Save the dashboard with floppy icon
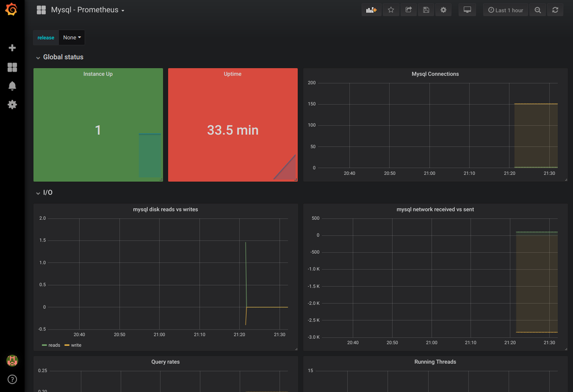This screenshot has width=573, height=392. pos(426,10)
